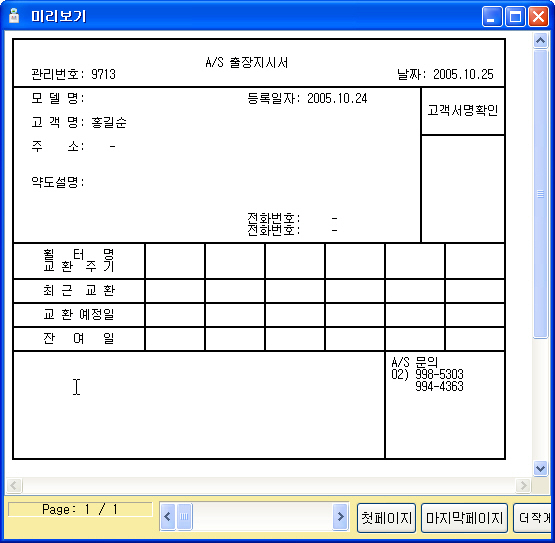The height and width of the screenshot is (543, 555).
Task: Click the page slider thumb
Action: pos(184,517)
